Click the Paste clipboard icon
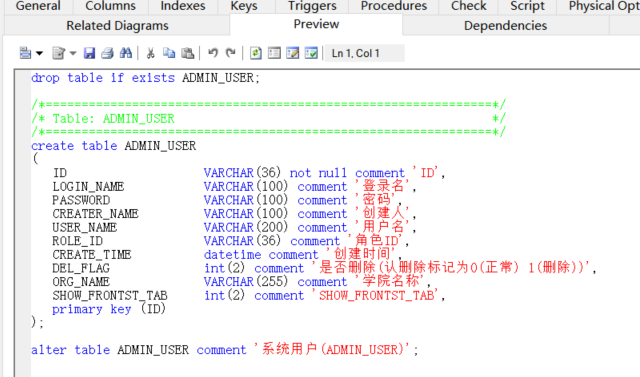This screenshot has width=640, height=377. coord(187,53)
